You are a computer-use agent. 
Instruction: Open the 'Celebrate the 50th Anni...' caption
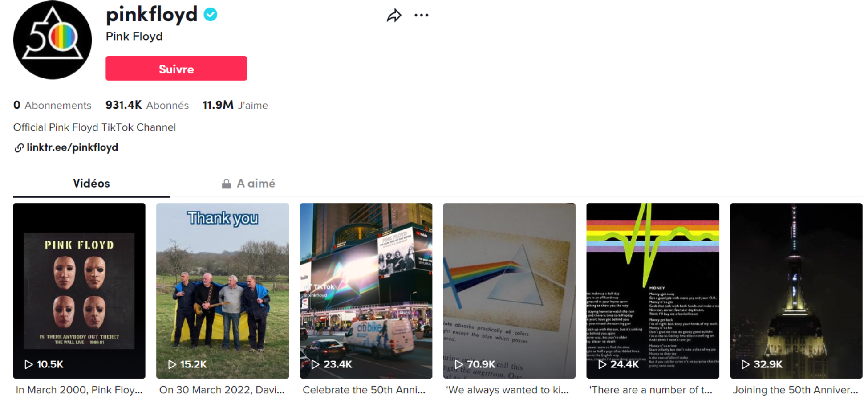click(x=364, y=390)
